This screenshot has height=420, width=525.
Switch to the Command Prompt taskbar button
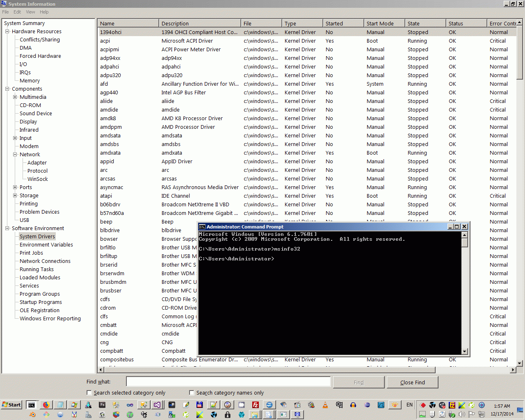click(32, 405)
